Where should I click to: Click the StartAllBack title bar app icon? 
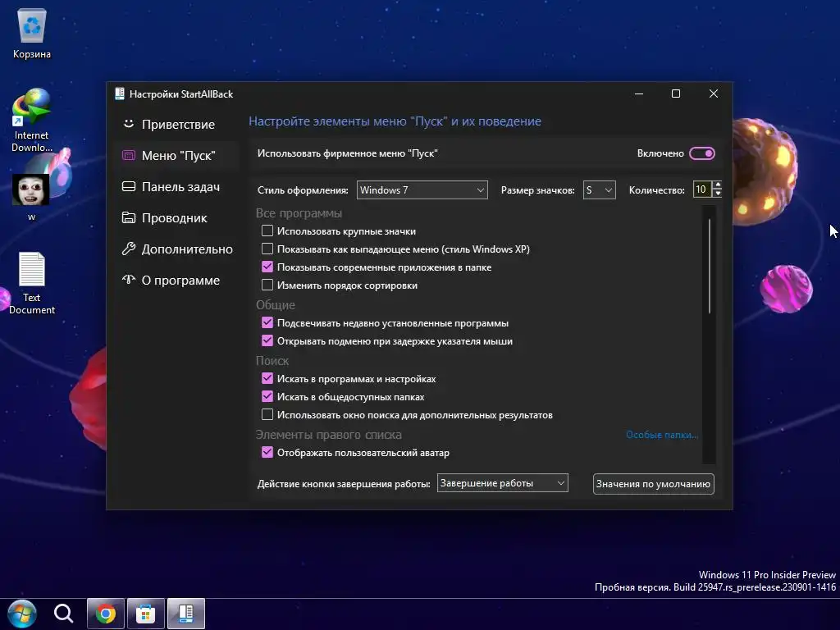pyautogui.click(x=120, y=94)
